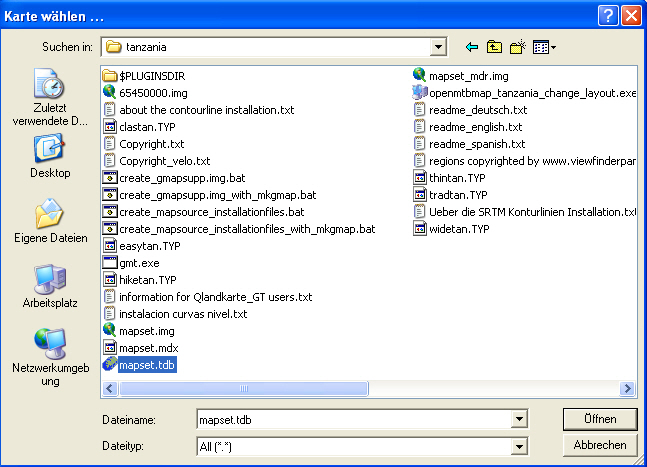
Task: Close the Karte wählen dialog
Action: pyautogui.click(x=631, y=16)
